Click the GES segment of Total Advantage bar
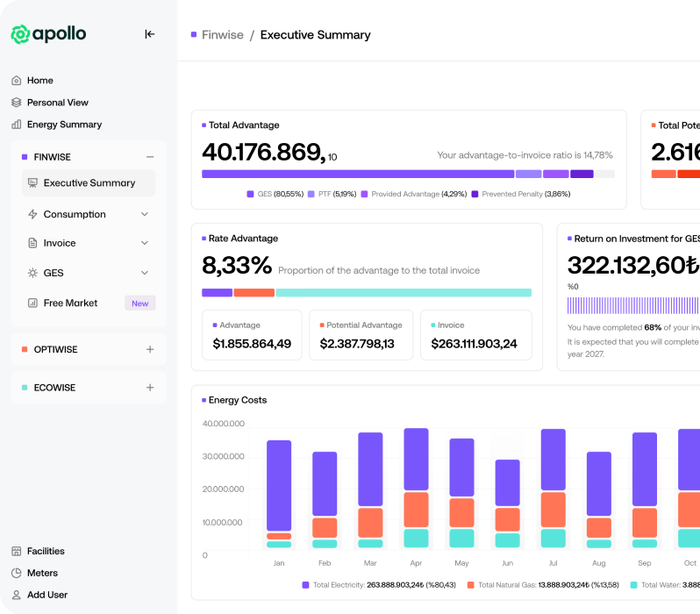Viewport: 700px width, 614px height. point(357,174)
